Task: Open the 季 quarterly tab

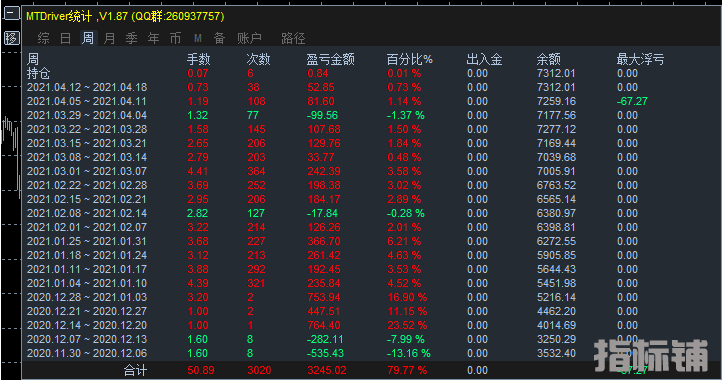Action: 131,38
